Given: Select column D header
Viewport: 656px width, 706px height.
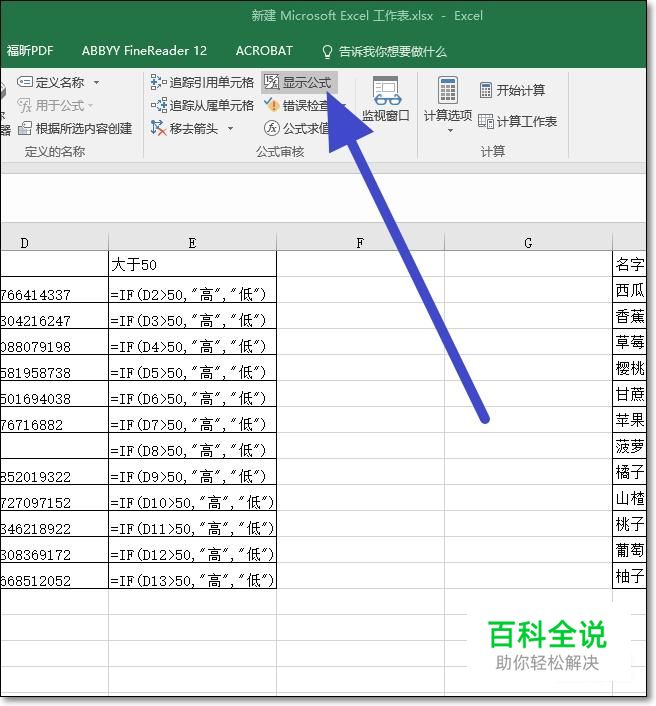Looking at the screenshot, I should point(54,243).
